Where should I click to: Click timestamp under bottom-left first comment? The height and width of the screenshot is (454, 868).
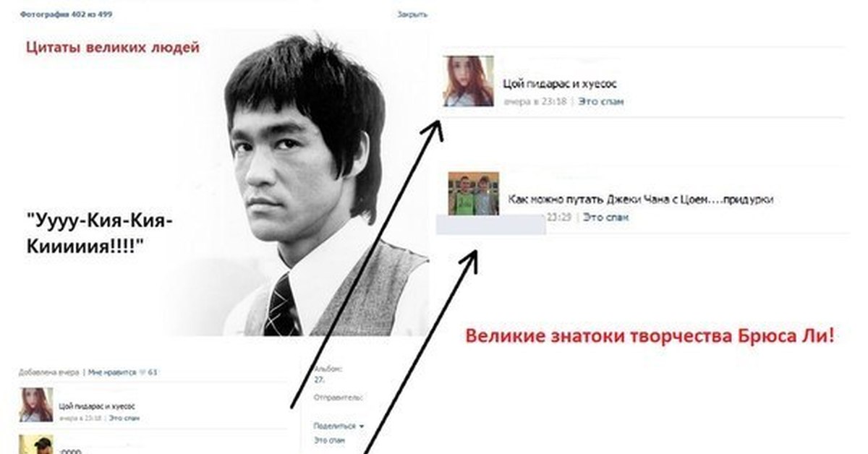pos(81,418)
